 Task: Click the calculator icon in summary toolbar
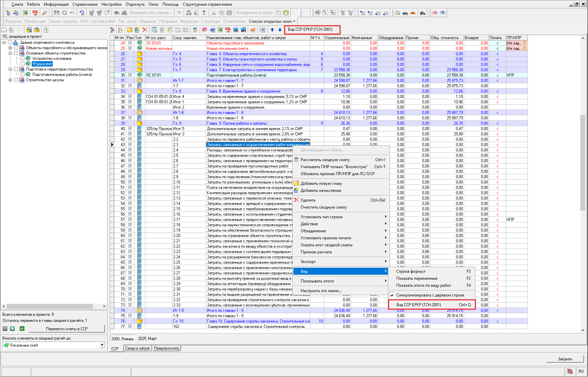coord(195,30)
